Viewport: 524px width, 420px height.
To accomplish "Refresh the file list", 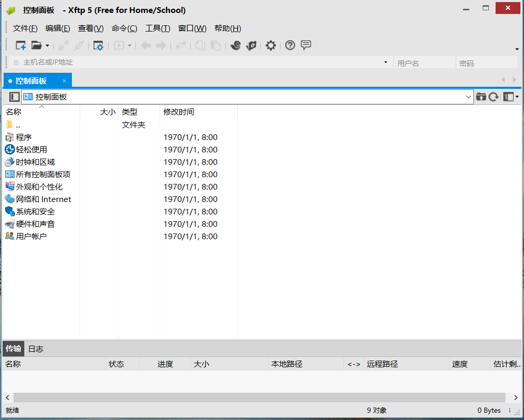I will pyautogui.click(x=494, y=97).
